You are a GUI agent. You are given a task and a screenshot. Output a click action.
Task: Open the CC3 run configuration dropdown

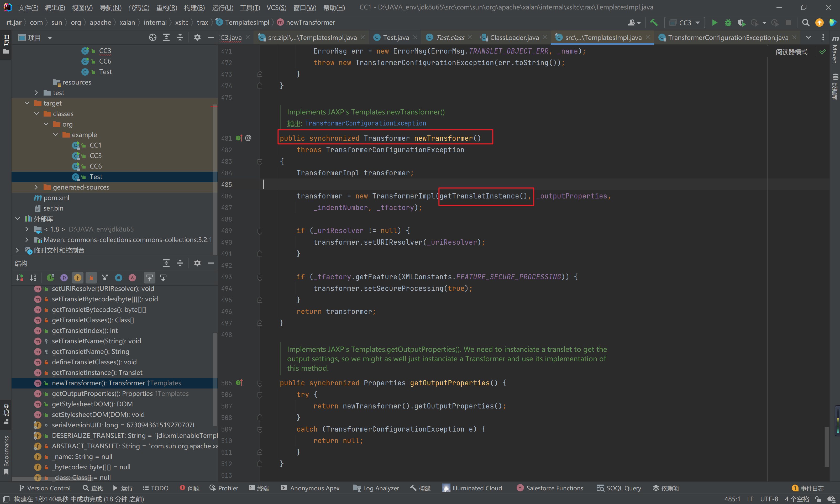point(685,22)
